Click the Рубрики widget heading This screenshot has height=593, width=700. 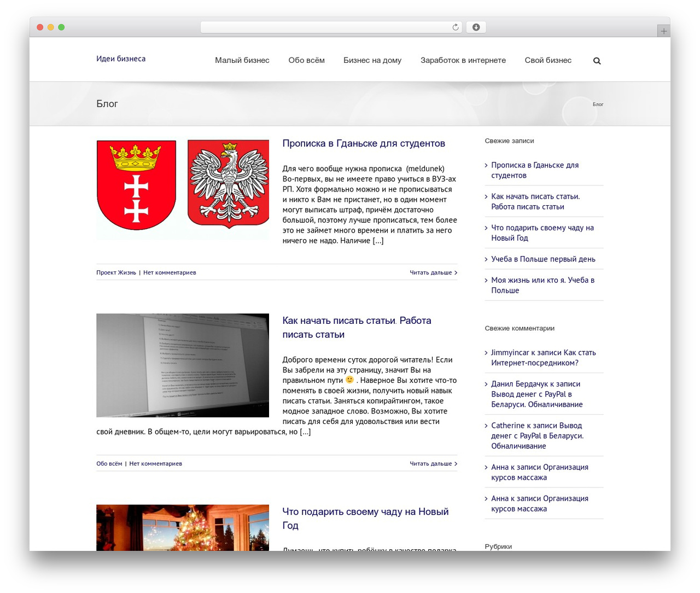(x=498, y=546)
